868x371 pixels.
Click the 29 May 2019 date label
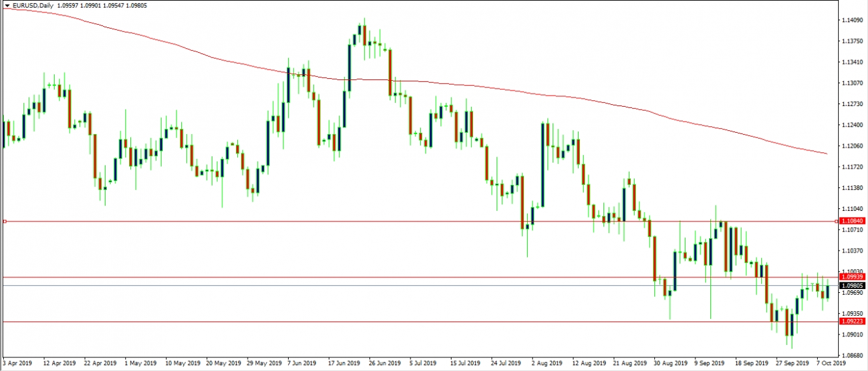click(x=265, y=363)
